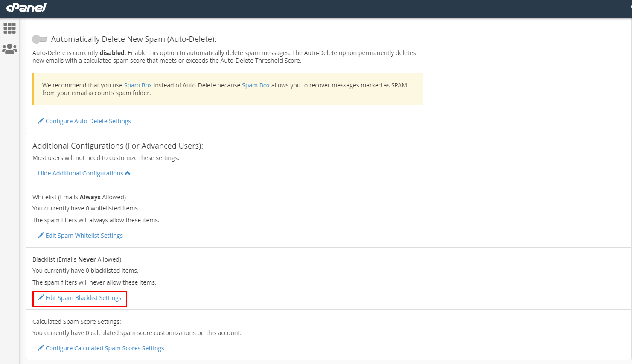Screen dimensions: 632x364
Task: Click the cPanel logo in header
Action: pyautogui.click(x=26, y=7)
